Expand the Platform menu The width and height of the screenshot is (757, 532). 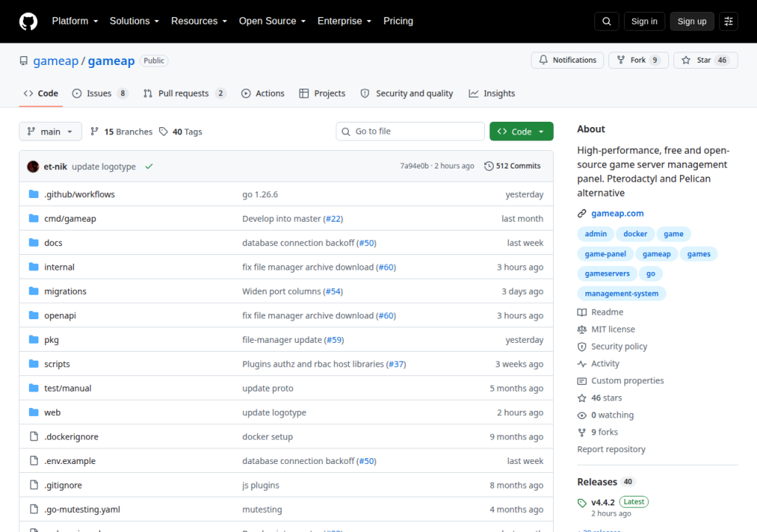click(75, 21)
